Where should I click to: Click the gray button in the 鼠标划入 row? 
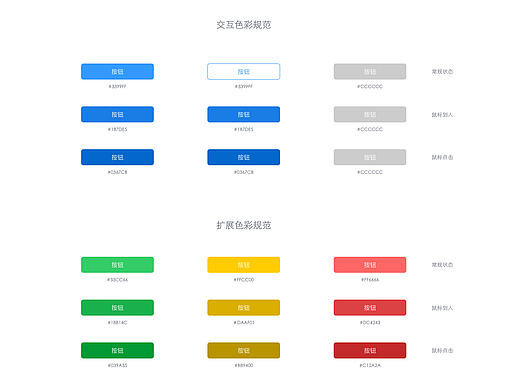(370, 114)
